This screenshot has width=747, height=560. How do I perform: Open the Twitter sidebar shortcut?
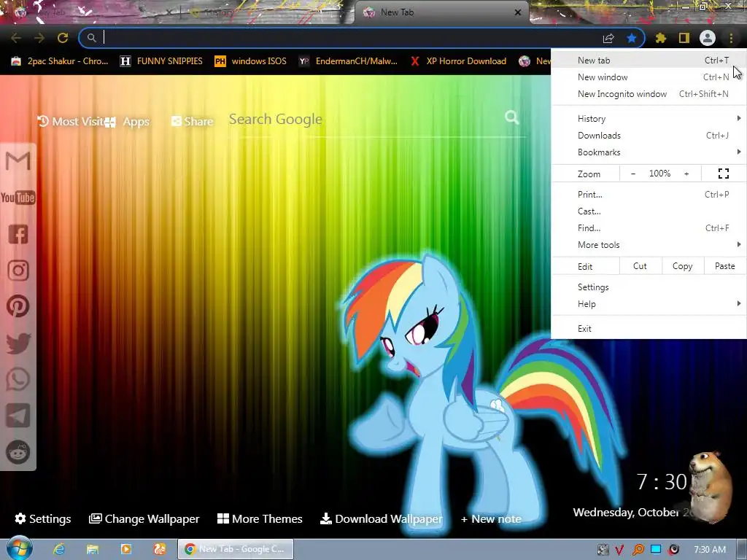pos(18,343)
